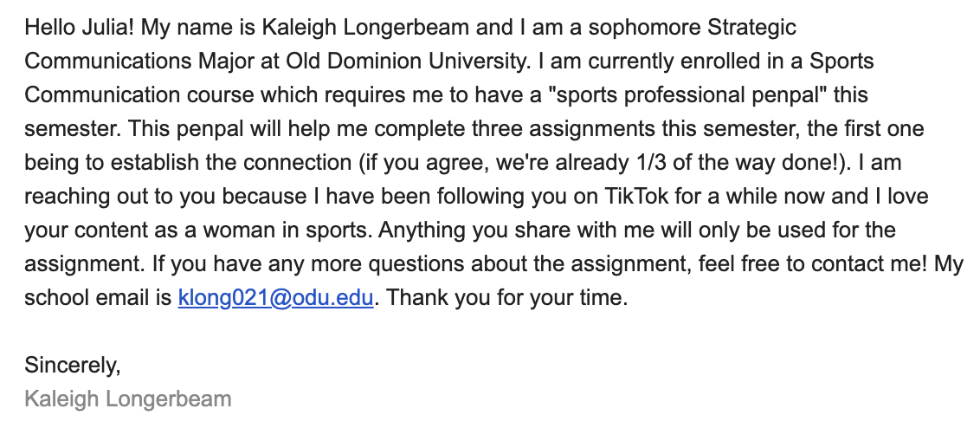Click the "Sincerely," closing line

click(73, 366)
